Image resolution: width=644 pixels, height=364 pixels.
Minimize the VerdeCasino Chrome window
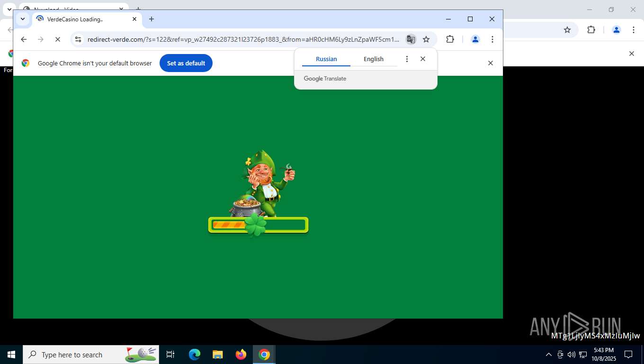click(448, 19)
